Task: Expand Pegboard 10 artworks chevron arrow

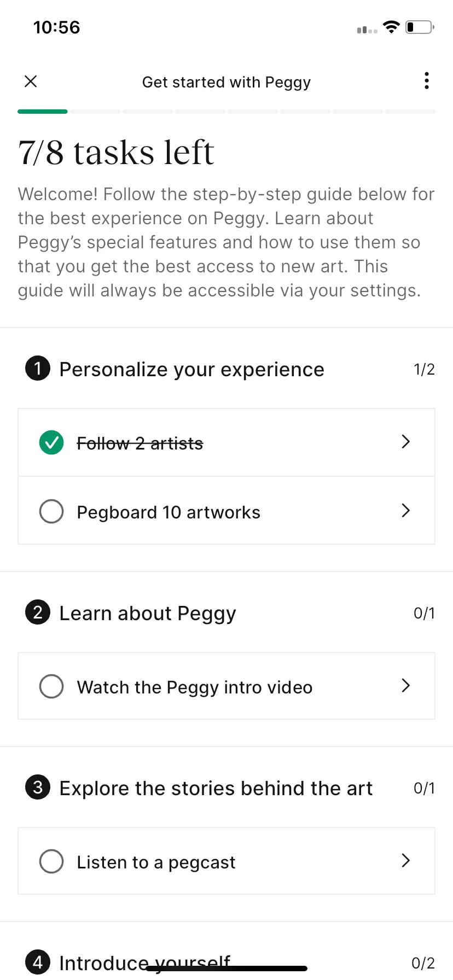Action: coord(405,510)
